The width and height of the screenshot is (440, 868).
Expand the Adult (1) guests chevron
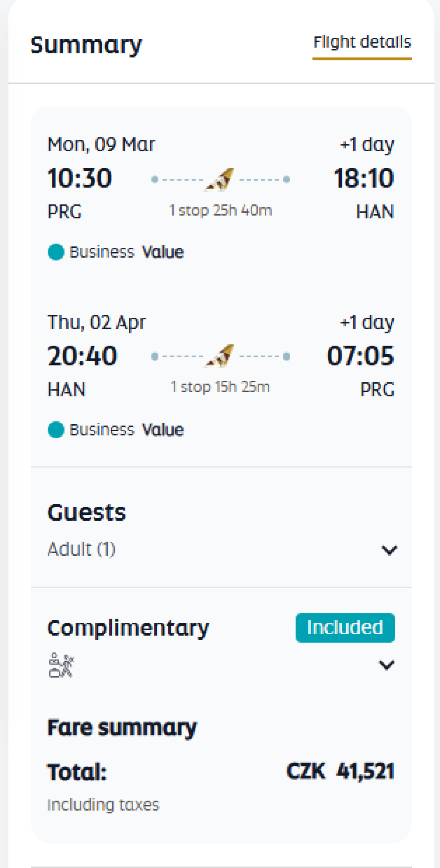389,550
